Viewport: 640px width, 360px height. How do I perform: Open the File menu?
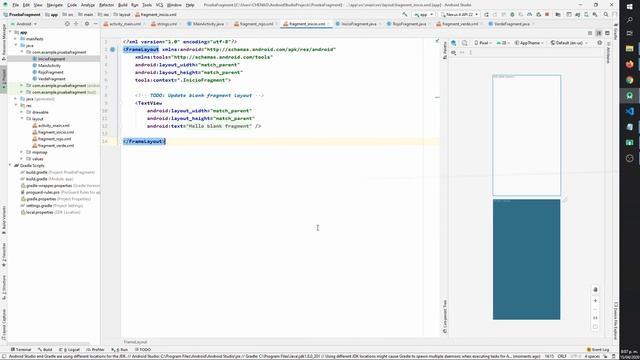tap(16, 5)
